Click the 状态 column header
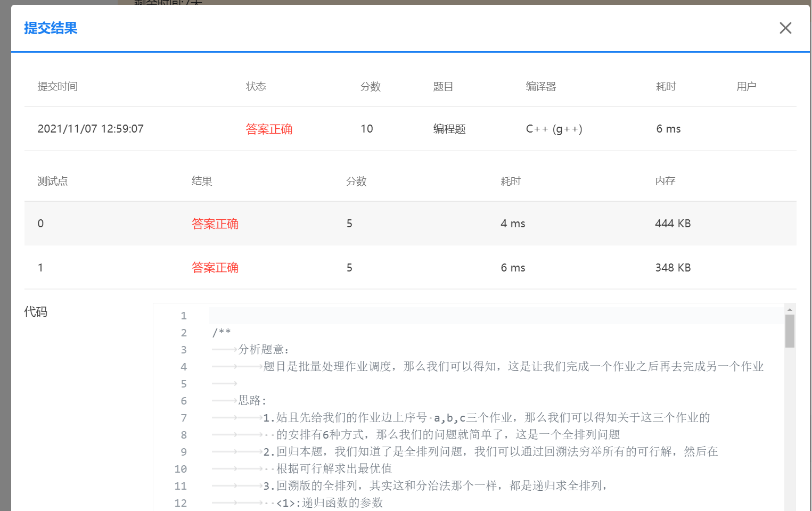 tap(256, 86)
